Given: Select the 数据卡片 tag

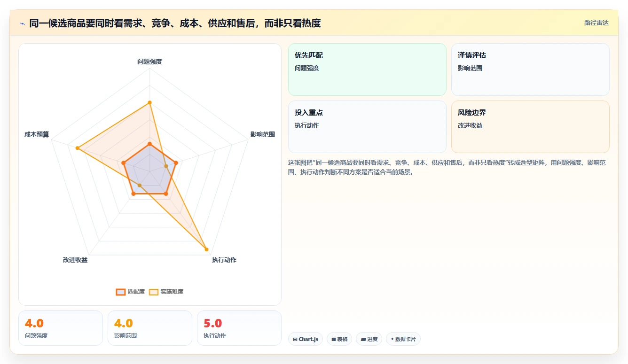Looking at the screenshot, I should click(x=403, y=339).
